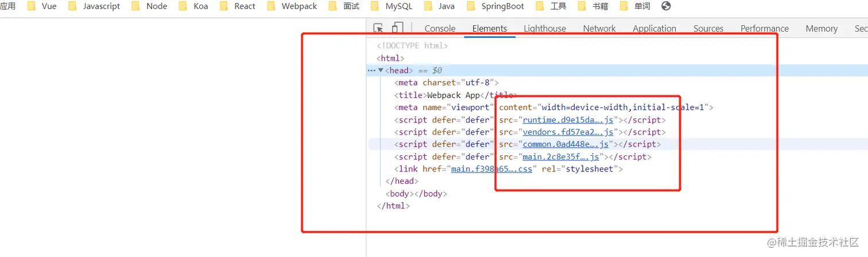Switch to the Performance tab
The image size is (868, 257).
pos(765,28)
